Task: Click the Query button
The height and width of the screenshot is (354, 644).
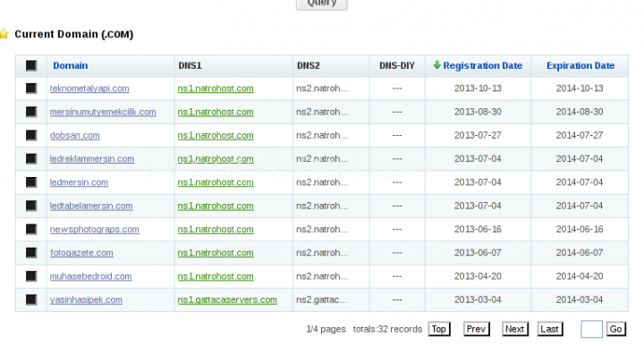Action: pyautogui.click(x=322, y=4)
